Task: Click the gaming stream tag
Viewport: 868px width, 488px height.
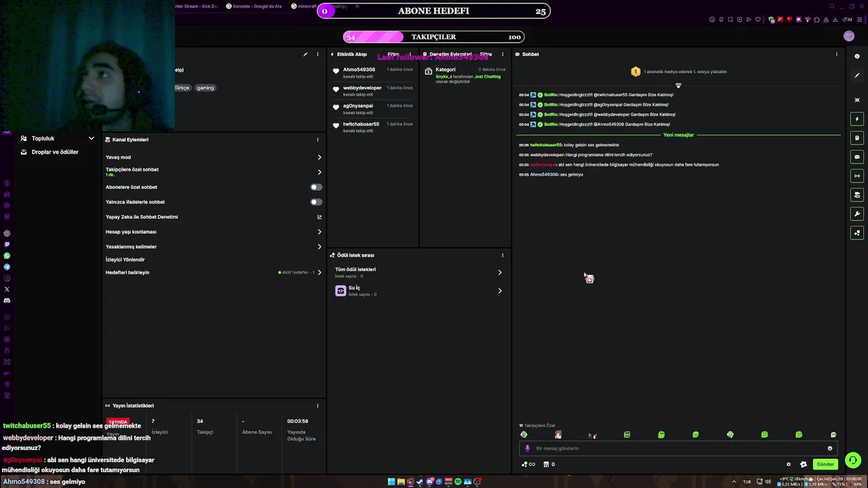Action: pos(205,87)
